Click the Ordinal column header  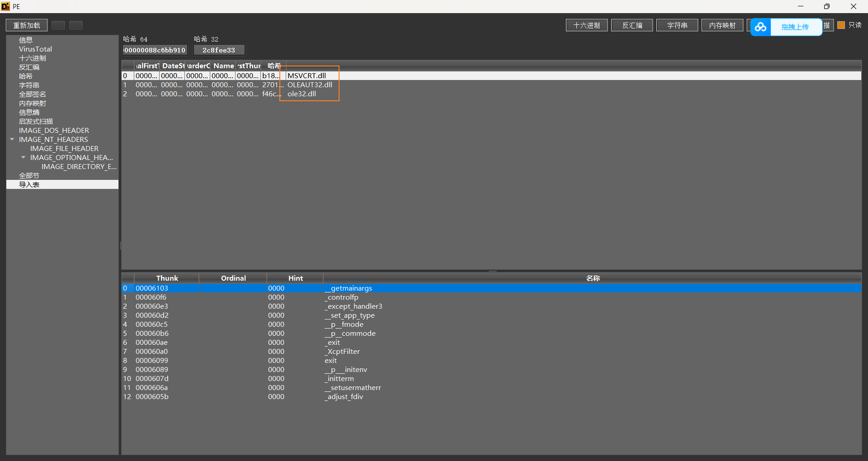click(x=233, y=278)
